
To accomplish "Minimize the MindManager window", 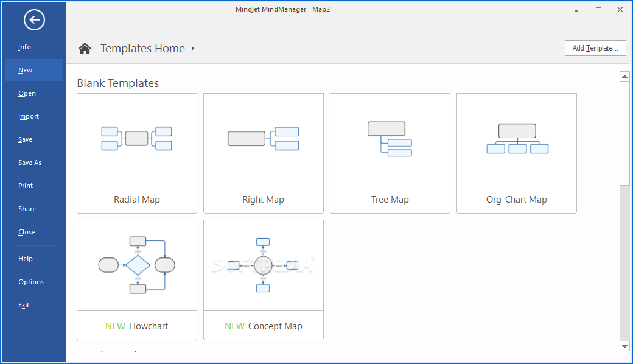I will 576,10.
